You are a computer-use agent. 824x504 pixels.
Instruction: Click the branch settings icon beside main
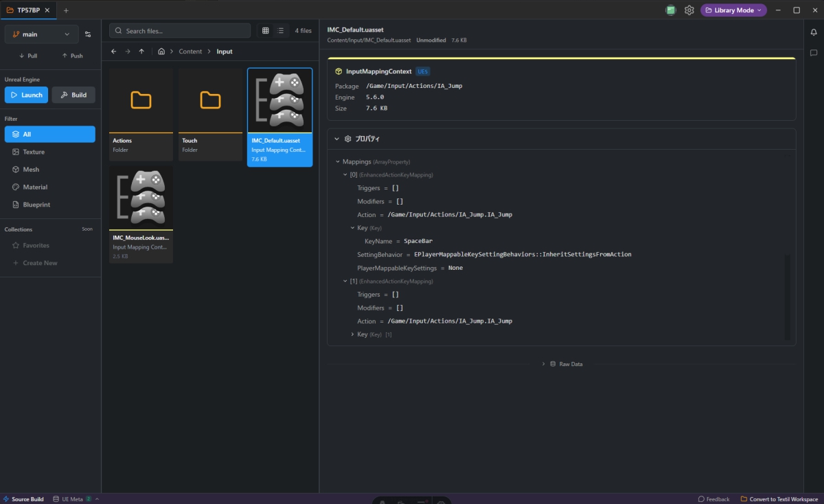[88, 34]
